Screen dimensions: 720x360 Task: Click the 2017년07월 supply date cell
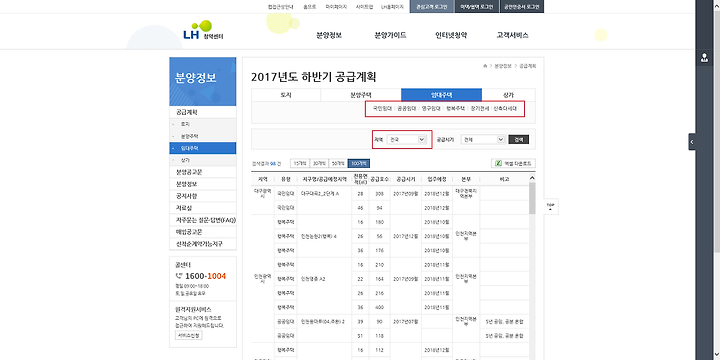[x=406, y=322]
